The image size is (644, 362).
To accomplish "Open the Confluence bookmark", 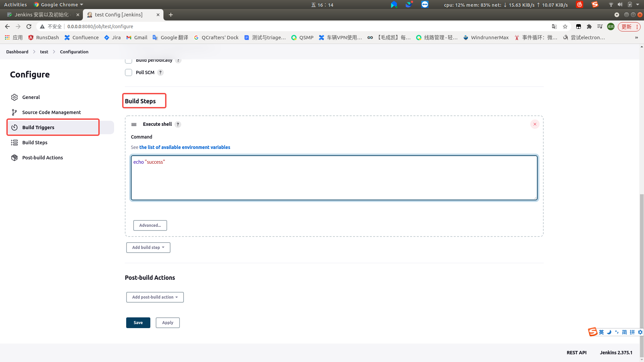I will tap(82, 38).
